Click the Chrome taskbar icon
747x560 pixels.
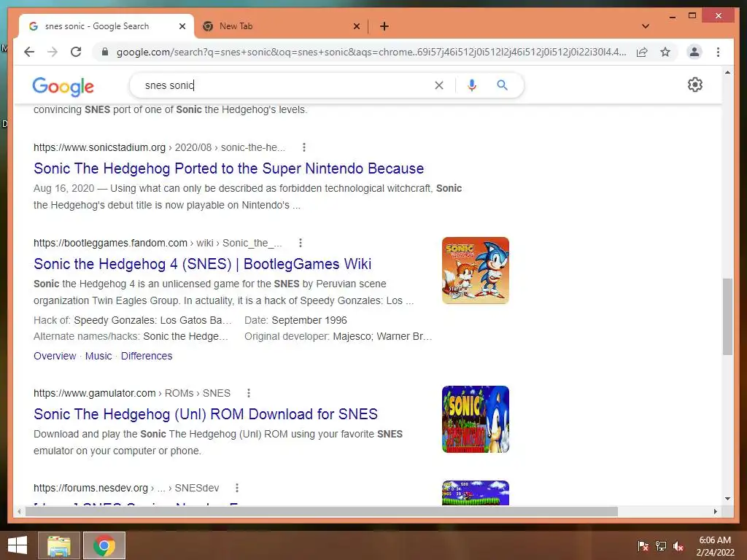pos(104,545)
